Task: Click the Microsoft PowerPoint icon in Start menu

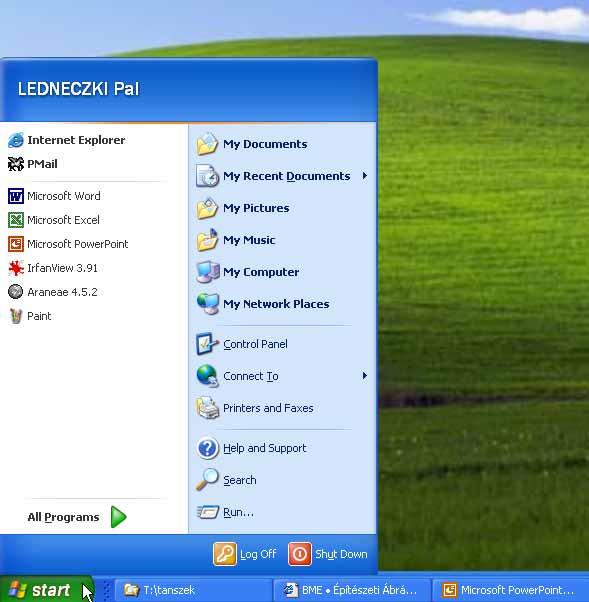Action: click(16, 244)
